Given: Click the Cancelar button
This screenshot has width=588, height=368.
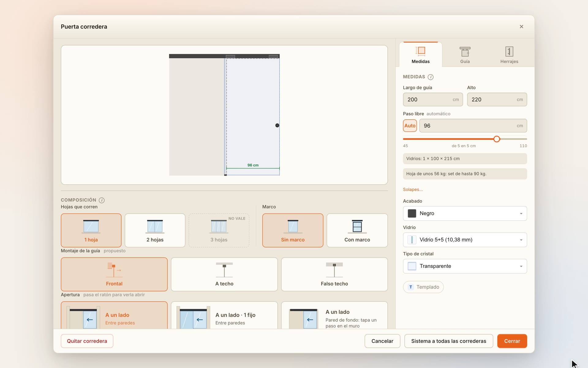Looking at the screenshot, I should [382, 341].
